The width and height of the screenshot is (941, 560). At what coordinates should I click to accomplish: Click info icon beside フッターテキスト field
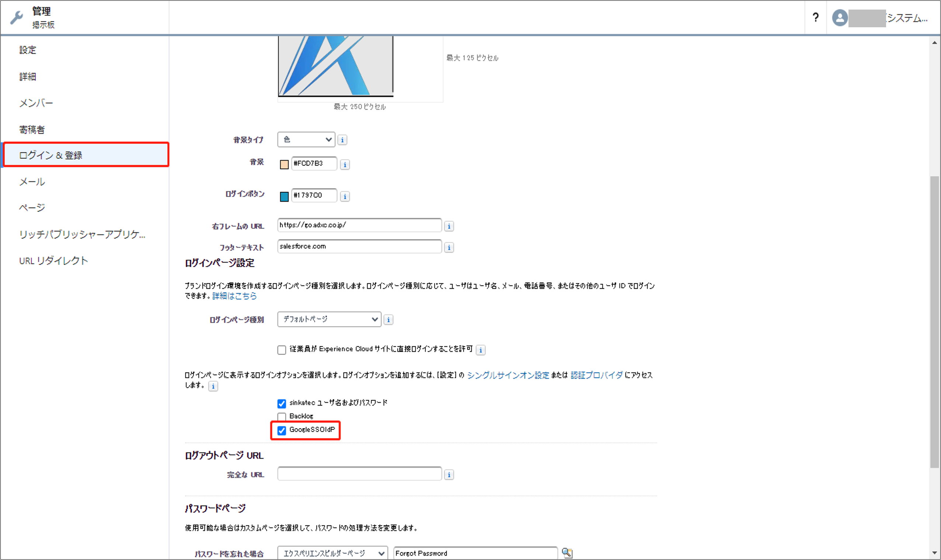click(449, 248)
